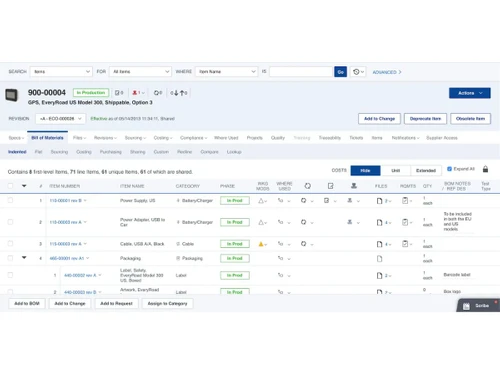Screen dimensions: 500x375
Task: Set costs display to Extended
Action: [426, 170]
